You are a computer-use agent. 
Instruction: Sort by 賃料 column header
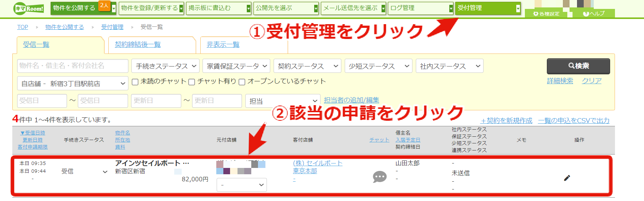(x=120, y=147)
